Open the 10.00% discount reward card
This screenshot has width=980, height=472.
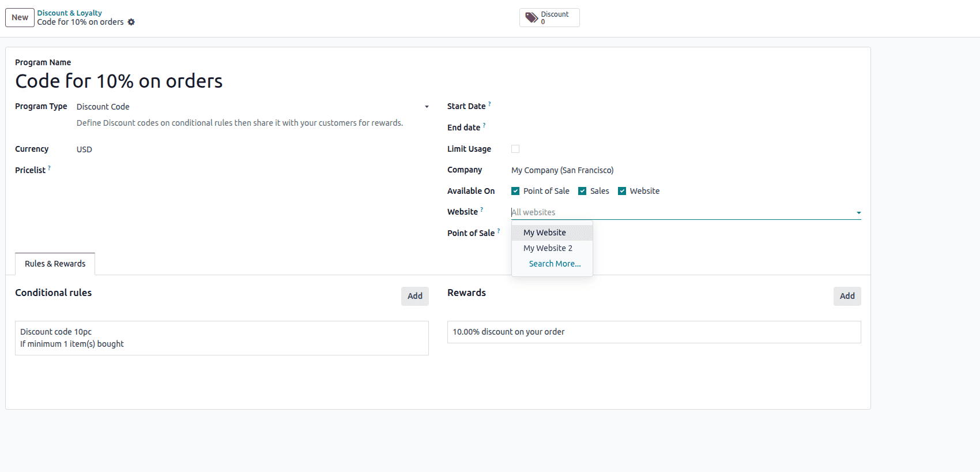point(654,332)
